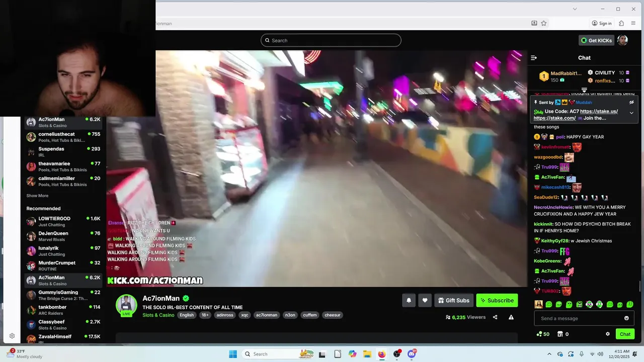
Task: Open the Ac7ionMan streamer avatar
Action: [126, 305]
